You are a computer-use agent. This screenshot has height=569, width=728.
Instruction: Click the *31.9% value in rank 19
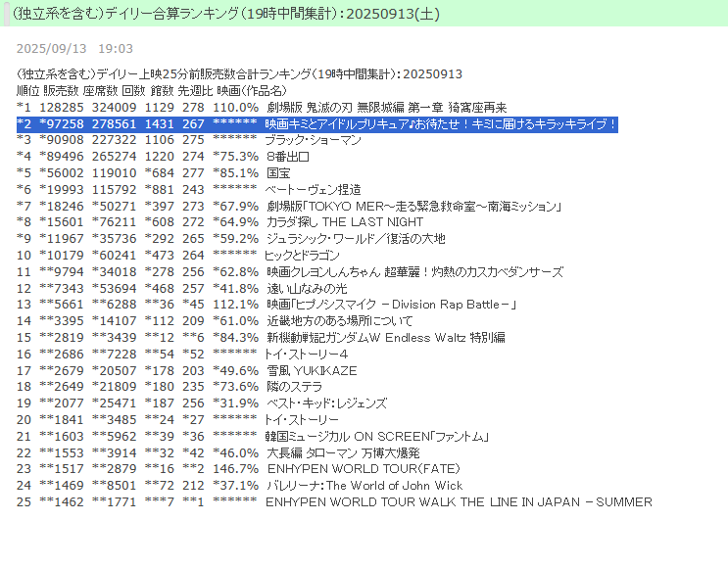pos(235,403)
